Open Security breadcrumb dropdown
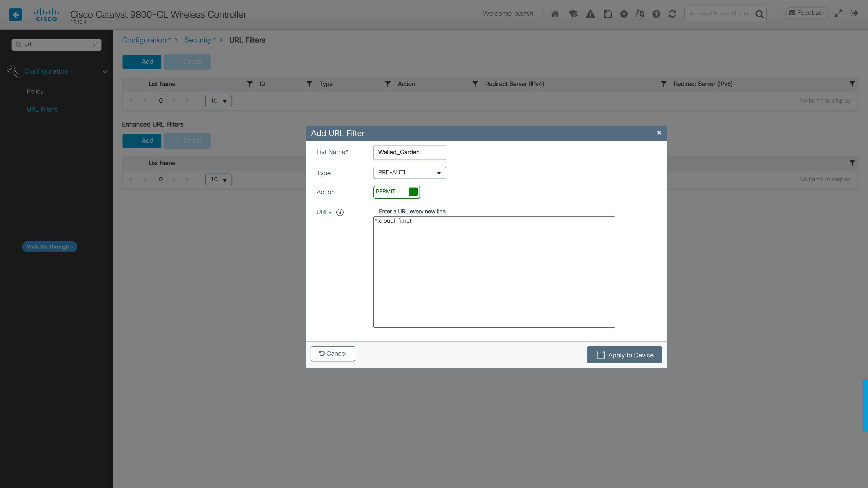Viewport: 868px width, 488px height. pyautogui.click(x=199, y=40)
